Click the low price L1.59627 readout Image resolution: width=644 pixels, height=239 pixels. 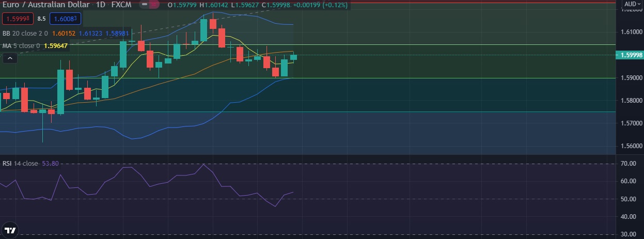pyautogui.click(x=245, y=5)
